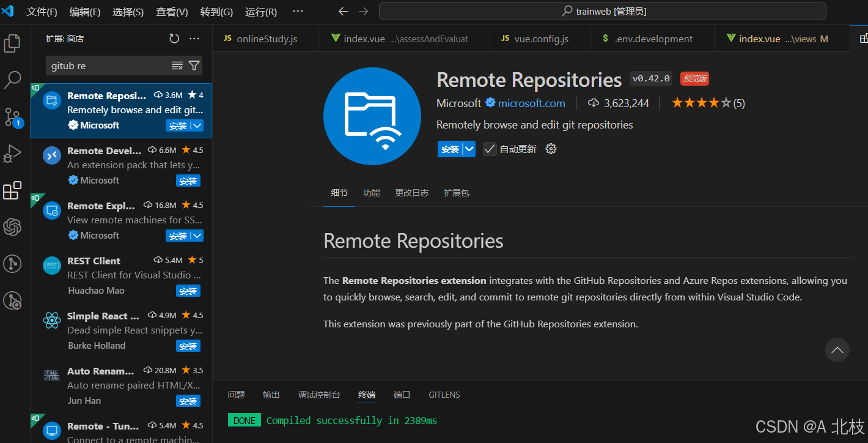Viewport: 868px width, 443px height.
Task: Open the GitLens icon in the activity bar
Action: pyautogui.click(x=12, y=264)
